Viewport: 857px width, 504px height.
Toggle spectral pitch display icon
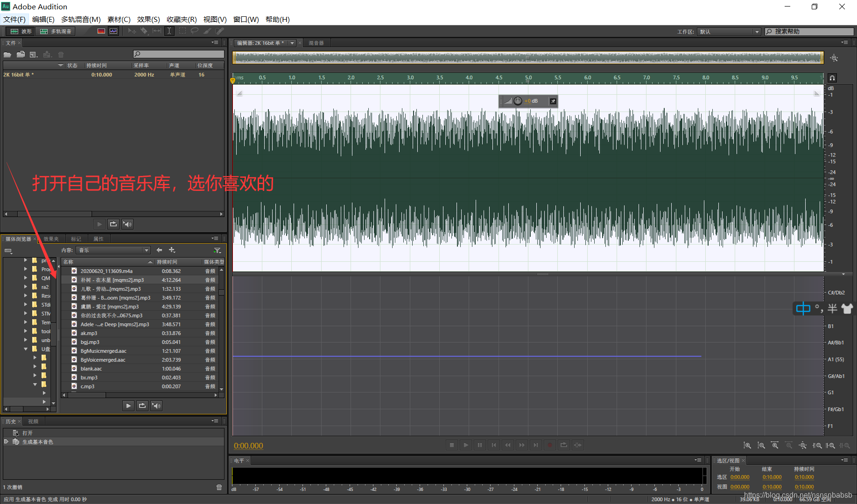tap(113, 31)
